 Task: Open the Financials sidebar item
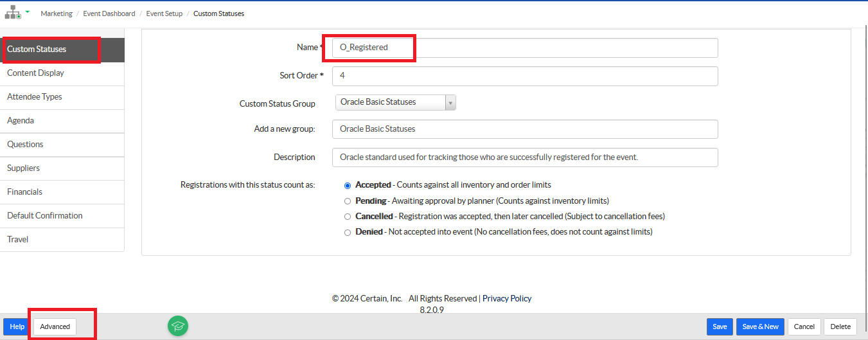[x=24, y=192]
